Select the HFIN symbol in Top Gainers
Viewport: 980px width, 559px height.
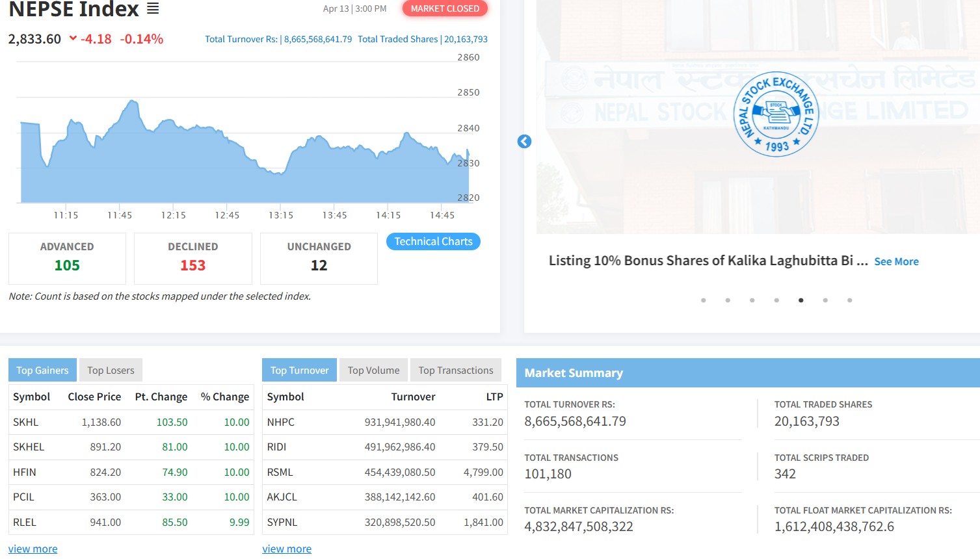pos(25,473)
